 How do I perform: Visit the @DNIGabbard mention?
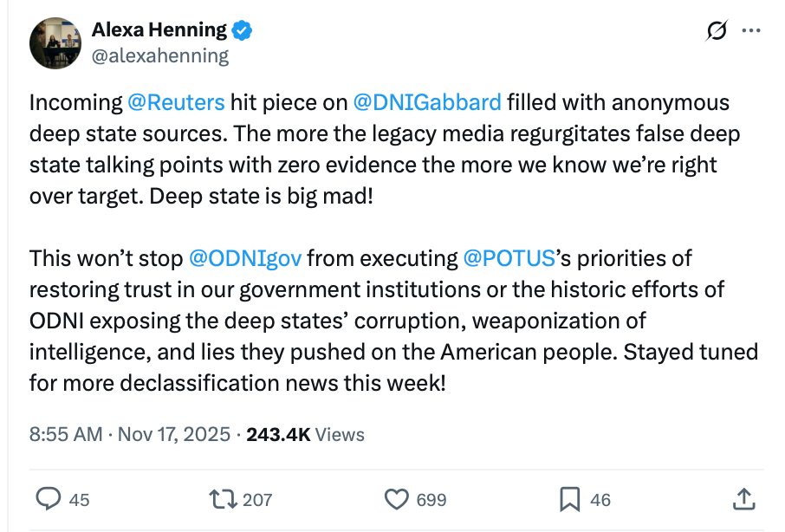427,102
